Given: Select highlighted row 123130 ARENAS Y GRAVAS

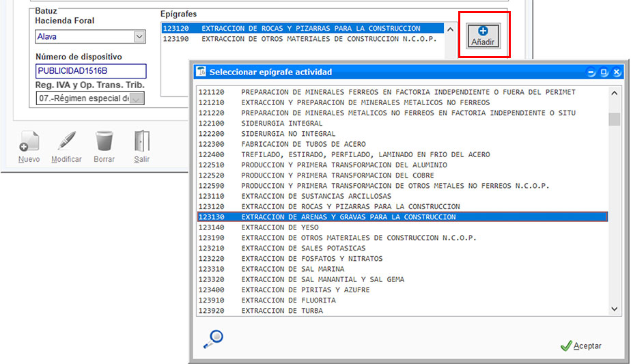Looking at the screenshot, I should coord(402,217).
